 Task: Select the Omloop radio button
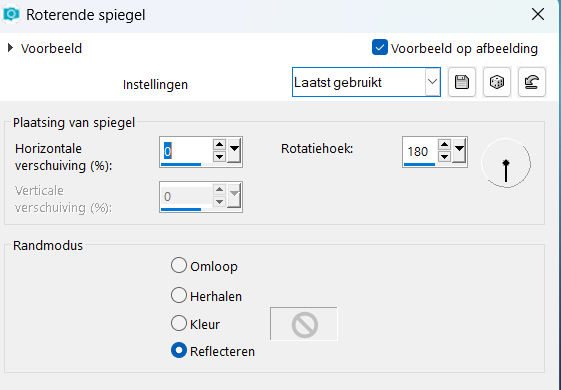pyautogui.click(x=179, y=266)
